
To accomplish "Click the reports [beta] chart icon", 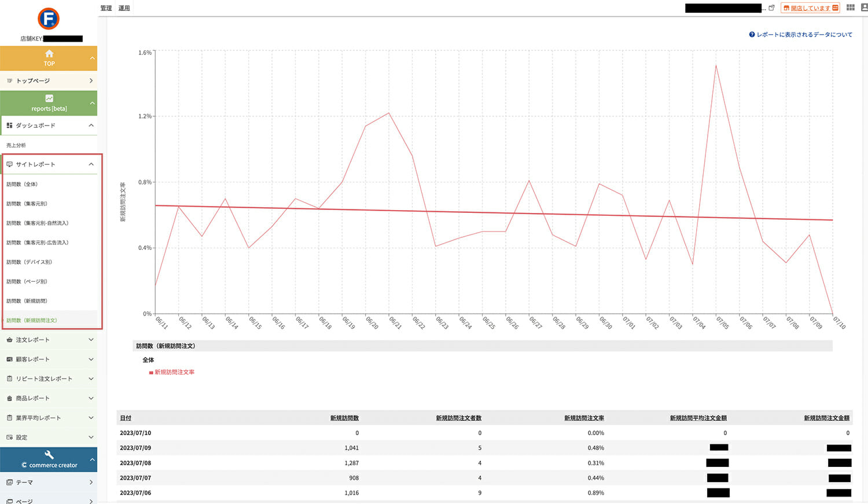I will pos(49,98).
